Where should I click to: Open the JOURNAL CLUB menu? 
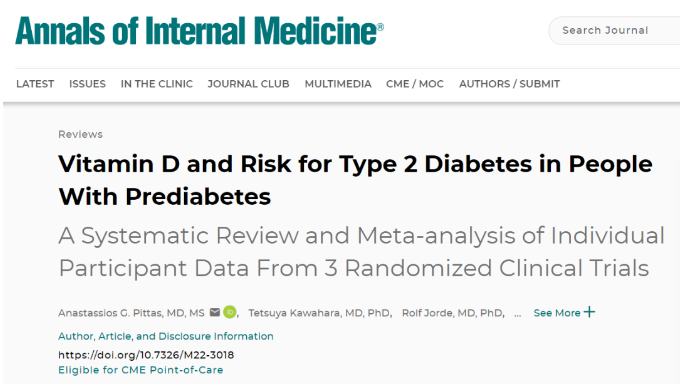[249, 84]
